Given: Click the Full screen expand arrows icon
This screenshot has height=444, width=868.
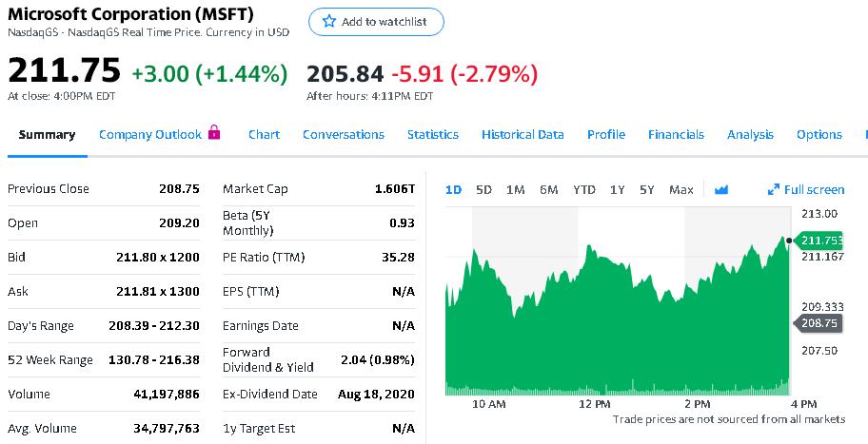Looking at the screenshot, I should click(x=773, y=189).
